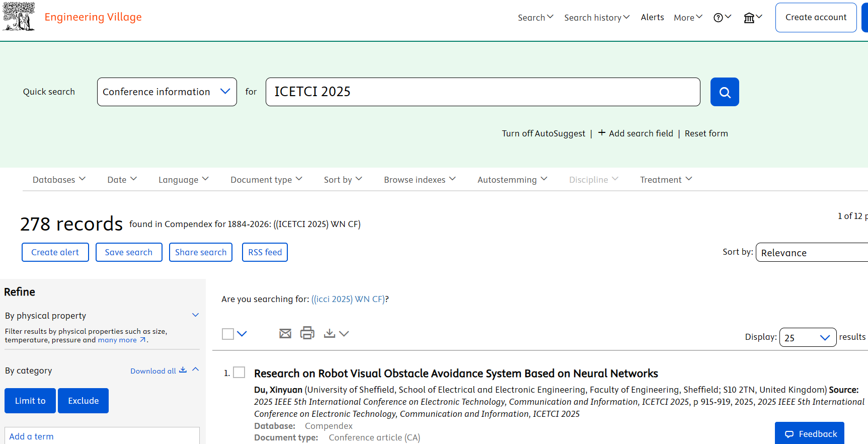Go to Alerts

click(652, 17)
